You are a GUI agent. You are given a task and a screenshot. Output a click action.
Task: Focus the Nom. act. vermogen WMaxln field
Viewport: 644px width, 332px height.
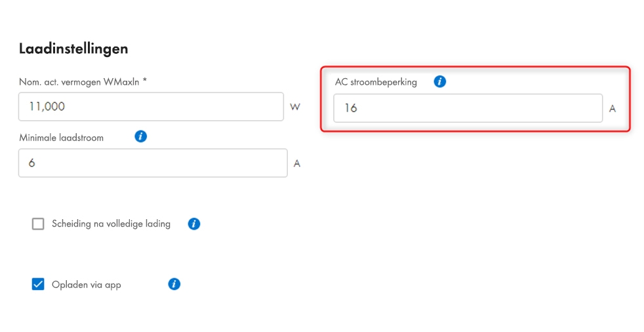click(x=151, y=106)
